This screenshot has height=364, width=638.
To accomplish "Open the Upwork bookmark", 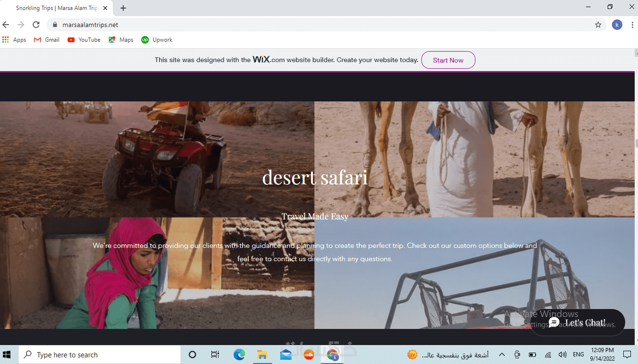I will click(x=156, y=39).
